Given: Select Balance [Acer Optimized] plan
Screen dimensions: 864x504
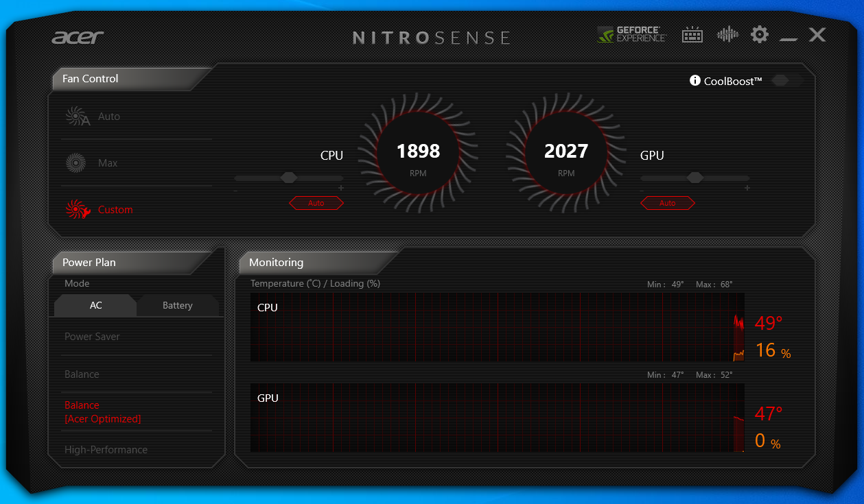Looking at the screenshot, I should coord(102,412).
